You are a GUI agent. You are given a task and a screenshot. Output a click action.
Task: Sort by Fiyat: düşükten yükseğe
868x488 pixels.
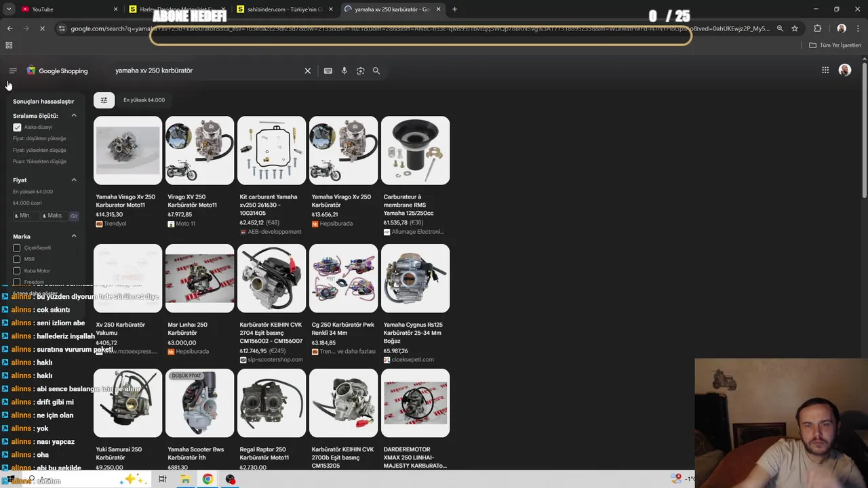(39, 139)
